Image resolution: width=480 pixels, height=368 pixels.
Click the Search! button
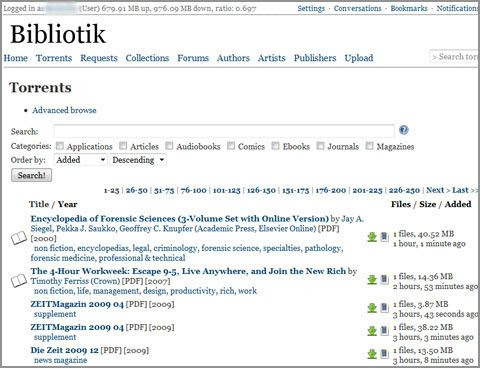[31, 175]
